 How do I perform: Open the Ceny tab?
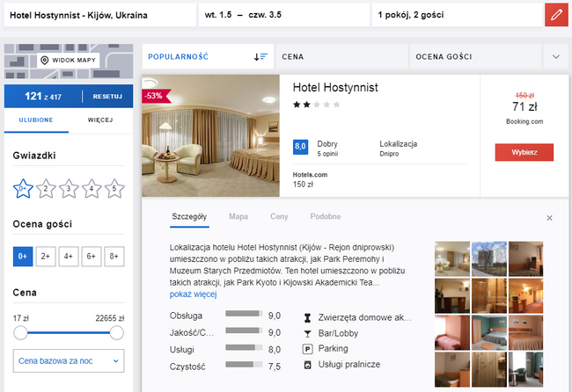click(279, 217)
